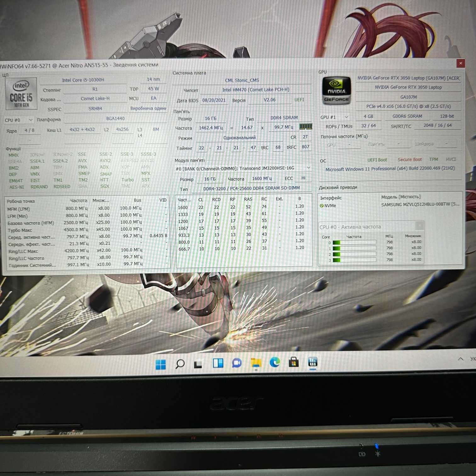Open the Widgets panel on the taskbar
476x476 pixels.
[x=218, y=363]
